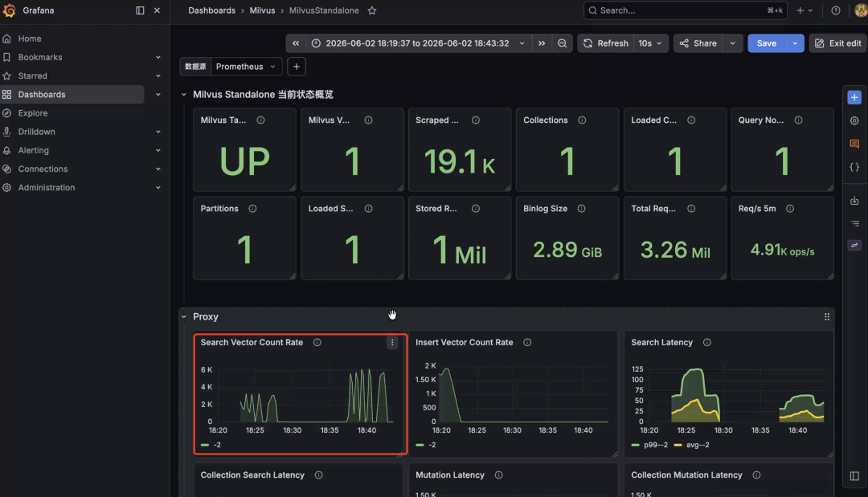The image size is (868, 497).
Task: Click the Stored R... panel value 1 Mil
Action: coord(460,251)
